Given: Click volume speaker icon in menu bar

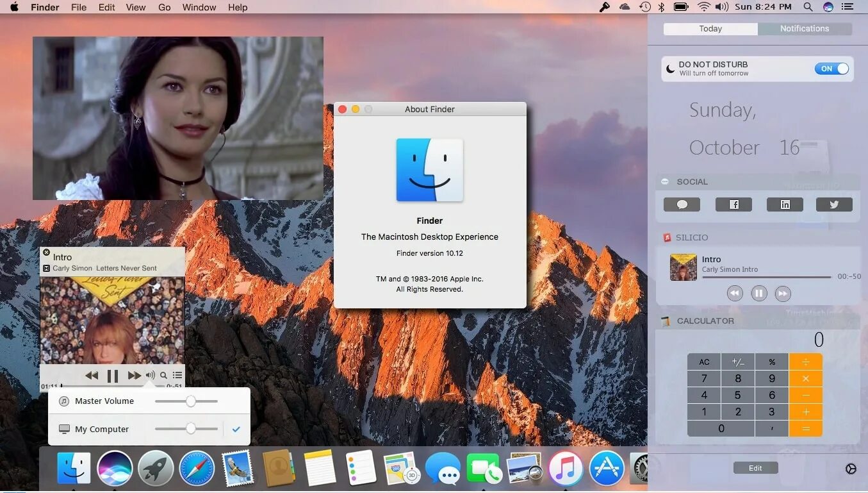Looking at the screenshot, I should point(722,7).
